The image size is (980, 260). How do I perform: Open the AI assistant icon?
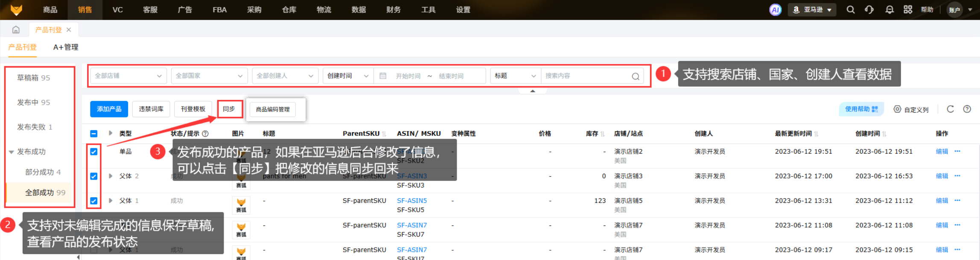tap(775, 9)
